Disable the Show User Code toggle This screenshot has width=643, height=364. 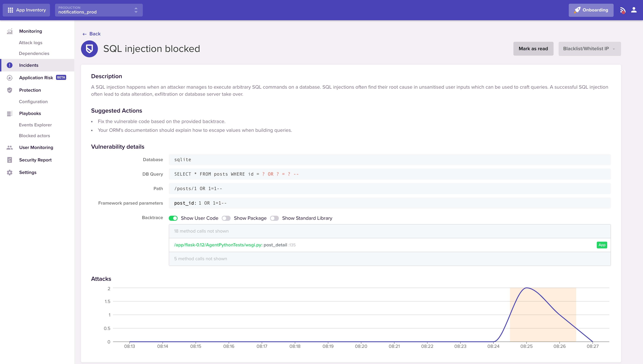173,218
